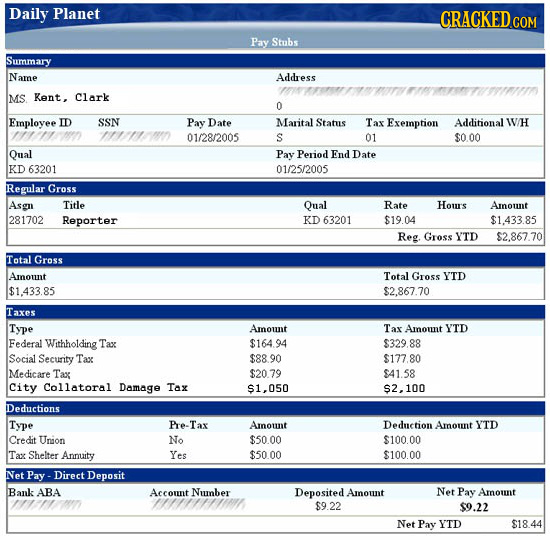The height and width of the screenshot is (540, 550).
Task: Click the bold Net Pay Amount $9.22
Action: [474, 507]
